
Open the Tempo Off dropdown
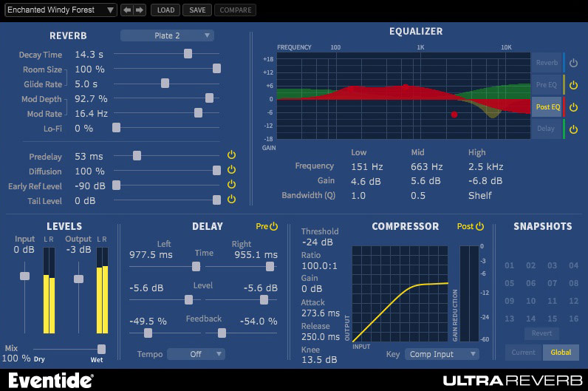point(196,354)
